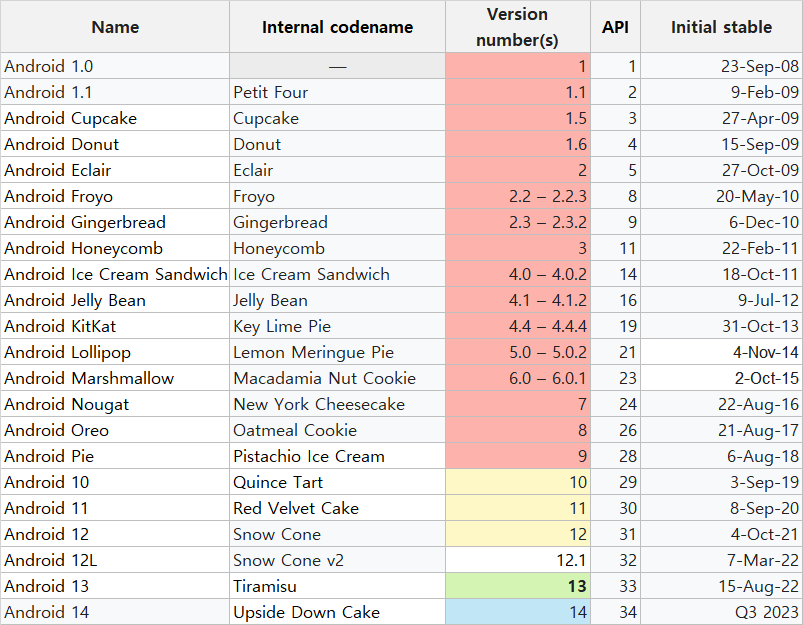Click date cell "21-Aug-17"

tap(722, 430)
